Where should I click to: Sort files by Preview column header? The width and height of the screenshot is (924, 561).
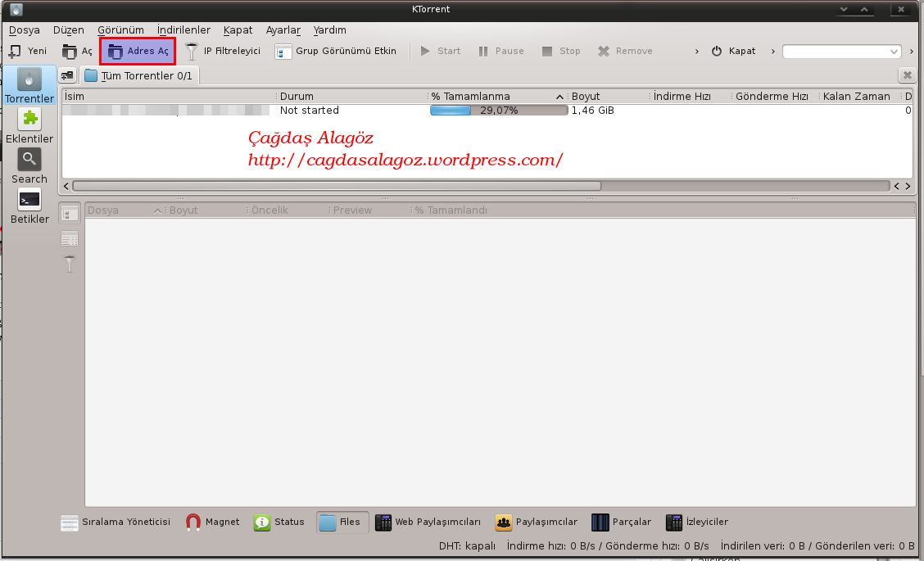(x=369, y=210)
